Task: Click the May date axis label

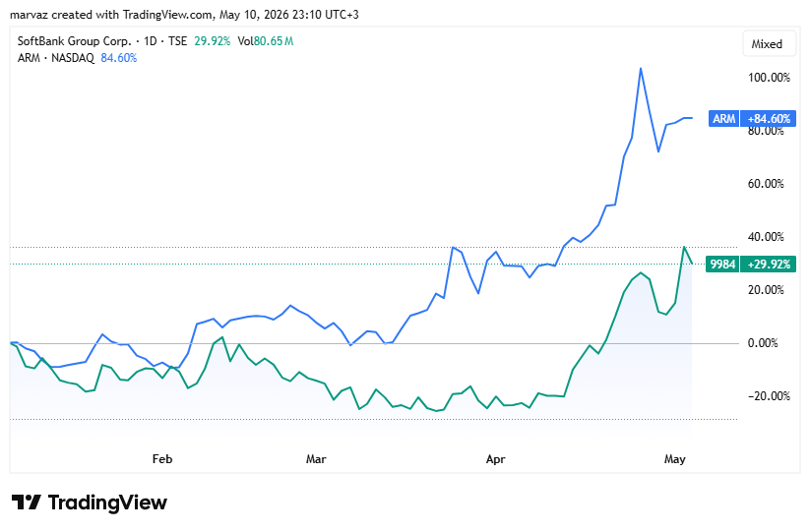Action: (674, 458)
